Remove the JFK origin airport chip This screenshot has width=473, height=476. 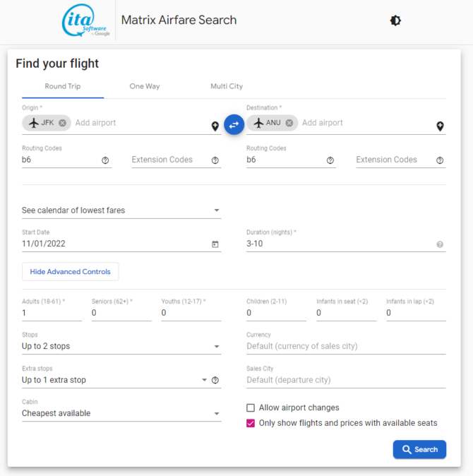coord(63,123)
